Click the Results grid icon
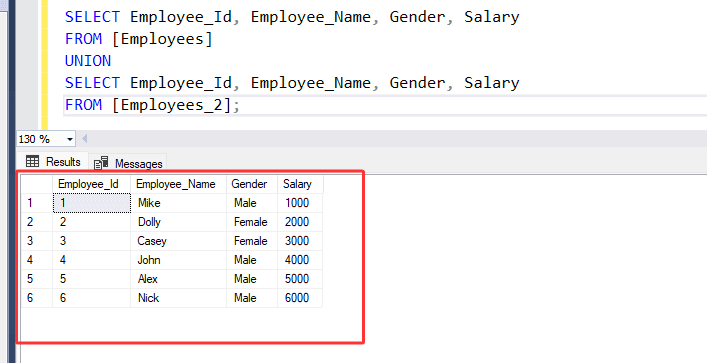The image size is (707, 363). pos(32,161)
